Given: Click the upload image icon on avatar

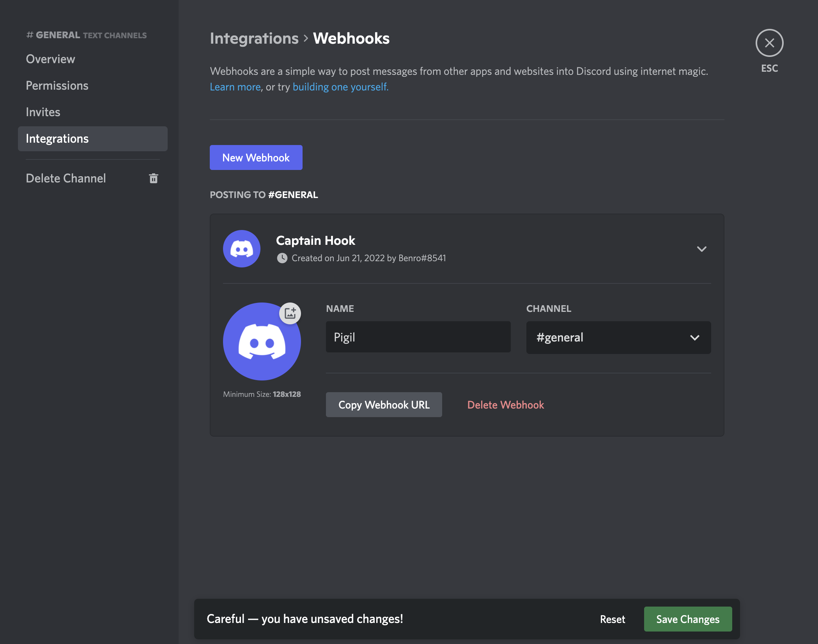Looking at the screenshot, I should point(290,313).
